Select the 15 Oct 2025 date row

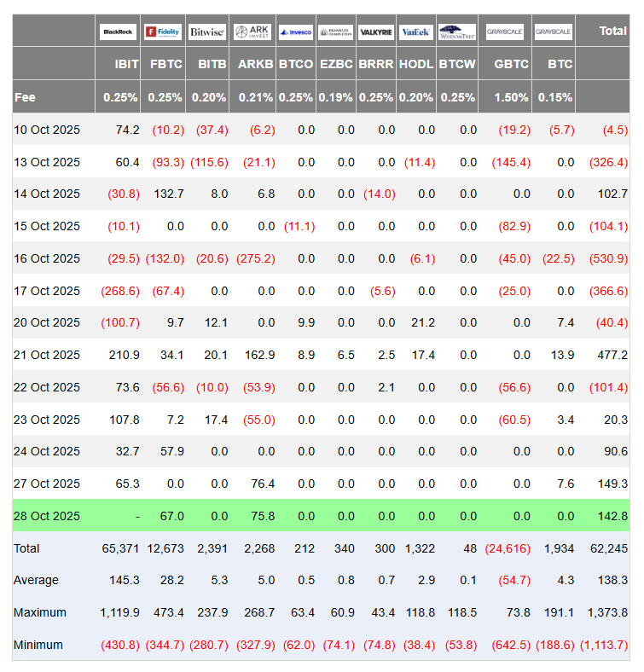[321, 226]
